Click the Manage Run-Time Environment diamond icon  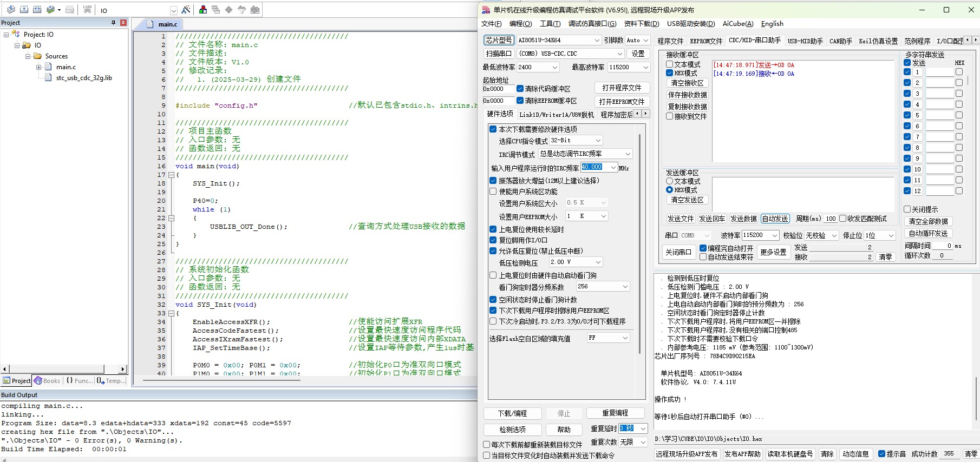[x=229, y=10]
